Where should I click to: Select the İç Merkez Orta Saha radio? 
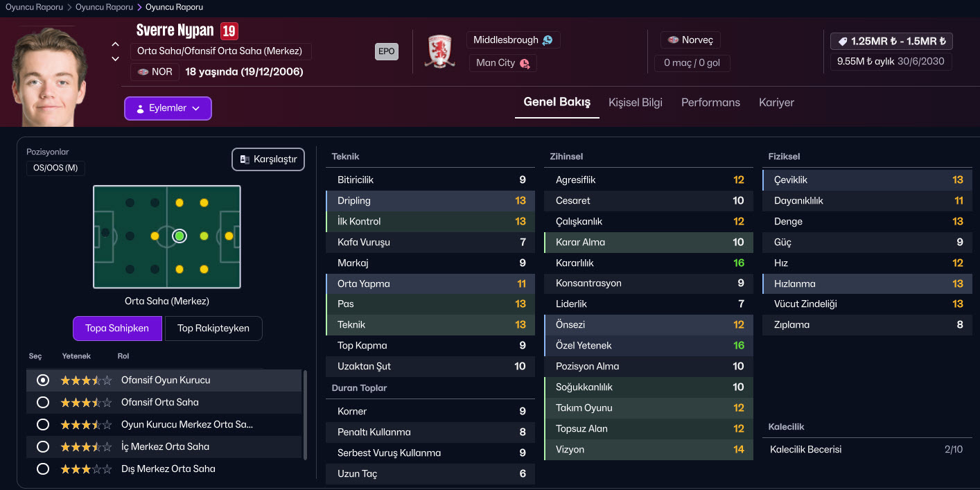tap(43, 447)
